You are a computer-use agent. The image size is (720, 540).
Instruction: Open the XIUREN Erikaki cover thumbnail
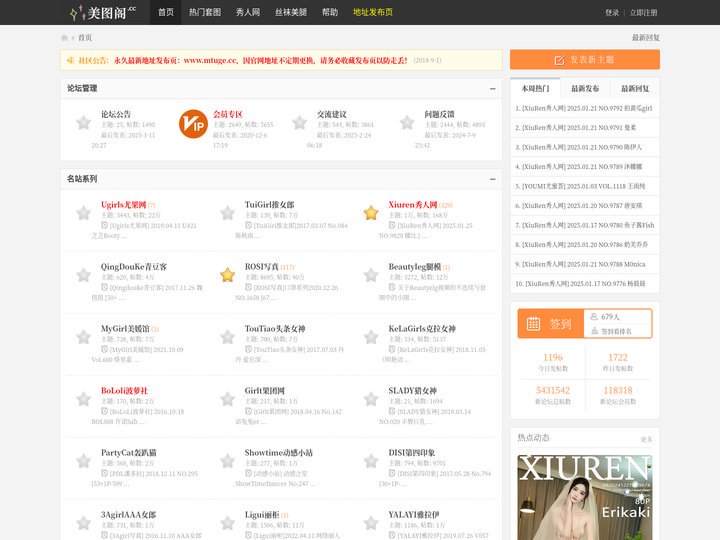tap(585, 498)
